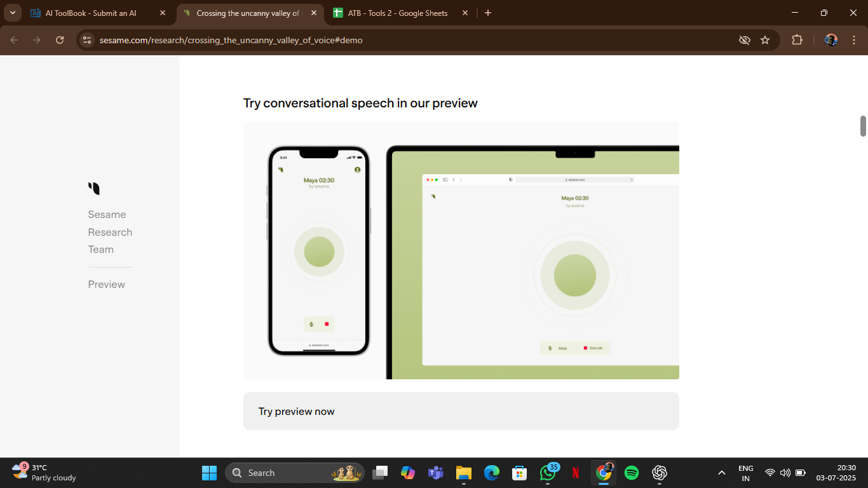Screen dimensions: 868x488
Task: Restore down the Chrome window
Action: (x=824, y=13)
